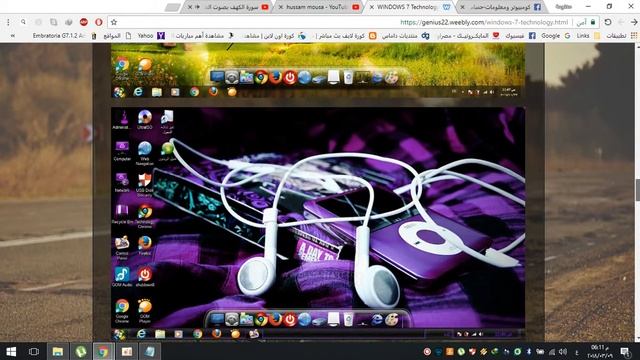
Task: Open the speaker volume tray icon
Action: [563, 351]
